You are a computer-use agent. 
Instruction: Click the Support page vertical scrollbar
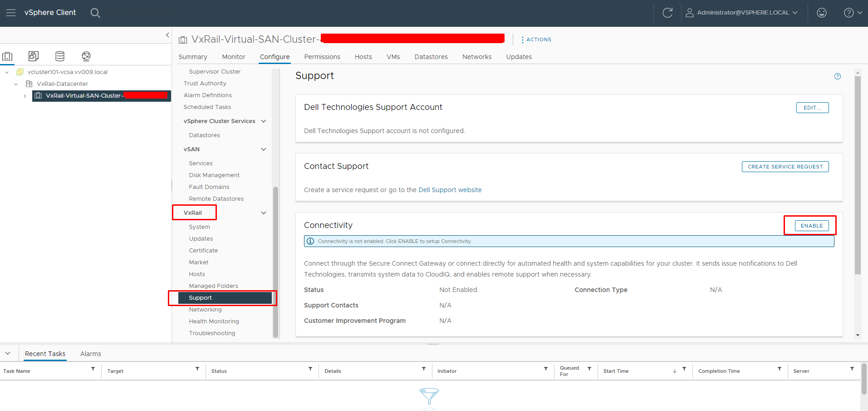point(858,175)
